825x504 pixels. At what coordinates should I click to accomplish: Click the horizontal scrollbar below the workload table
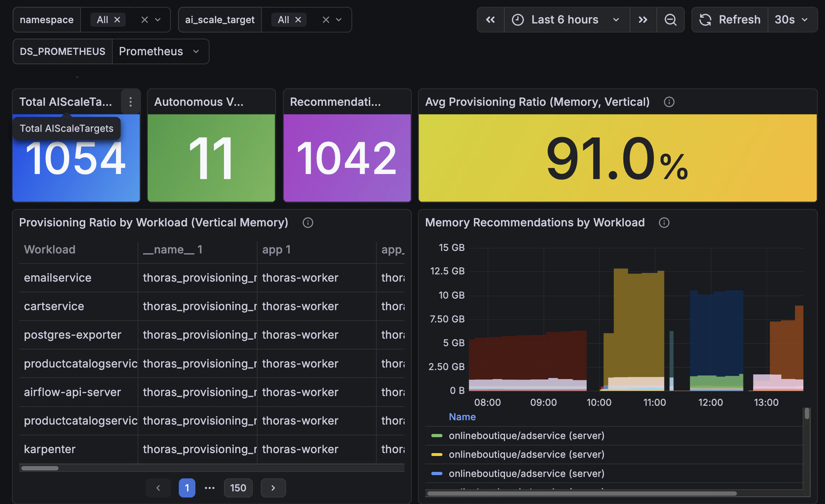(x=40, y=468)
